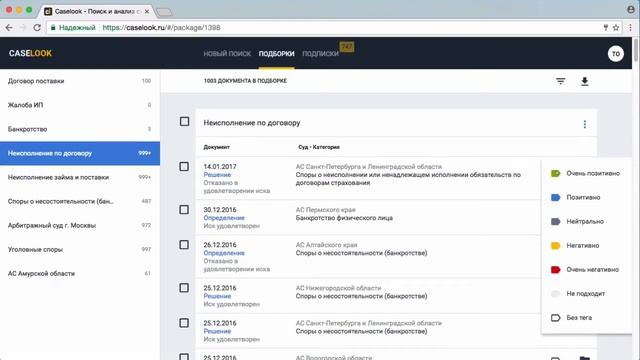Open Неисполнение займа и поставки collection
640x360 pixels.
pyautogui.click(x=80, y=177)
